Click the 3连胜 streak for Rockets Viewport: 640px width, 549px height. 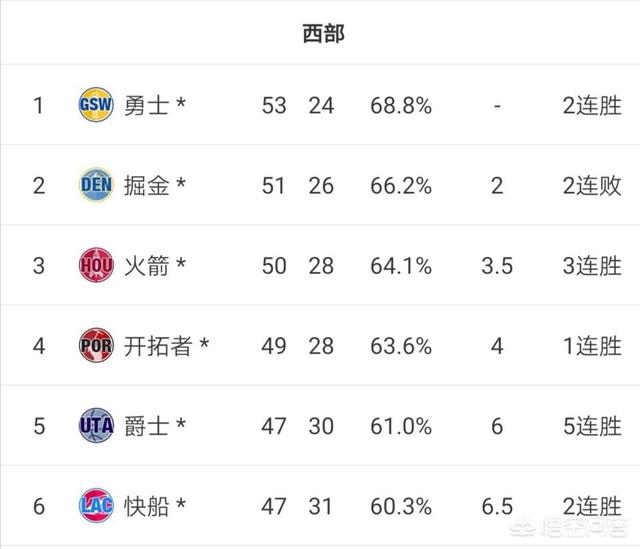point(592,266)
